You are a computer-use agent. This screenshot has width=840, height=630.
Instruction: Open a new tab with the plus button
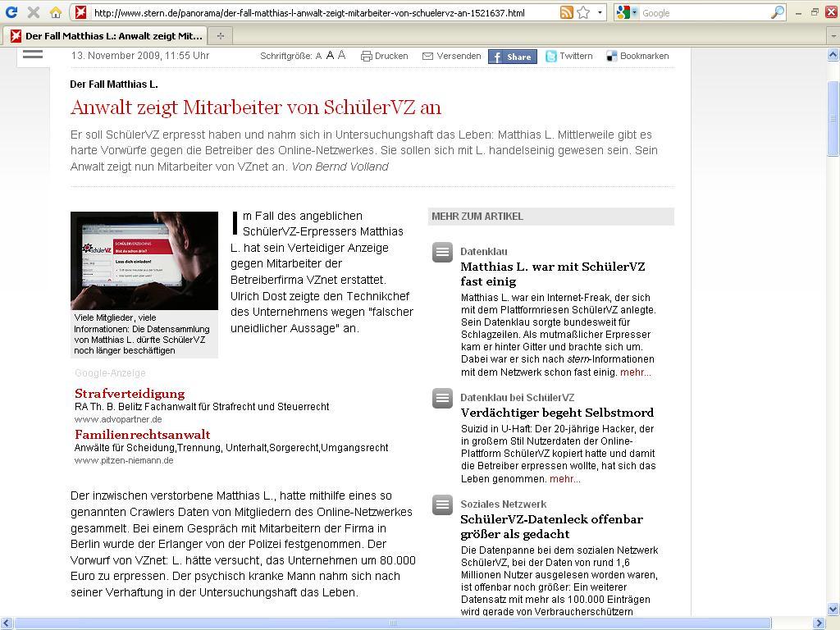click(x=220, y=36)
